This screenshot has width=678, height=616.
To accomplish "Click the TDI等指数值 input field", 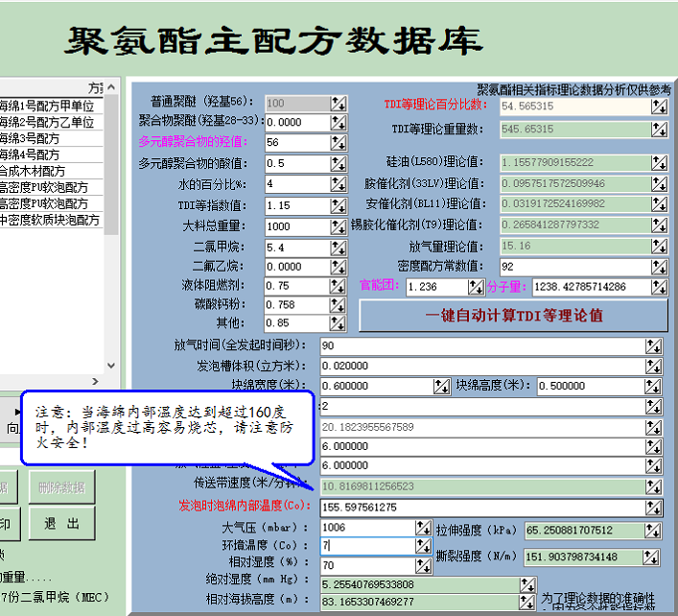I will point(298,205).
